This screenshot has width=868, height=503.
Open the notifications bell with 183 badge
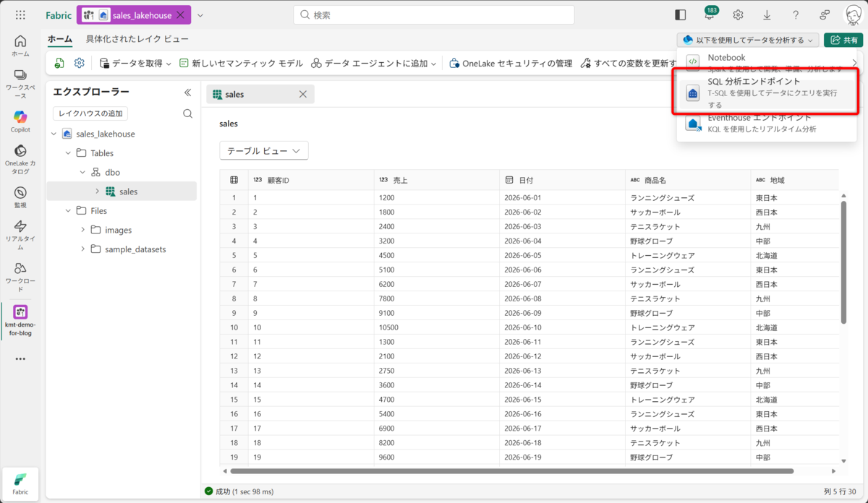709,15
